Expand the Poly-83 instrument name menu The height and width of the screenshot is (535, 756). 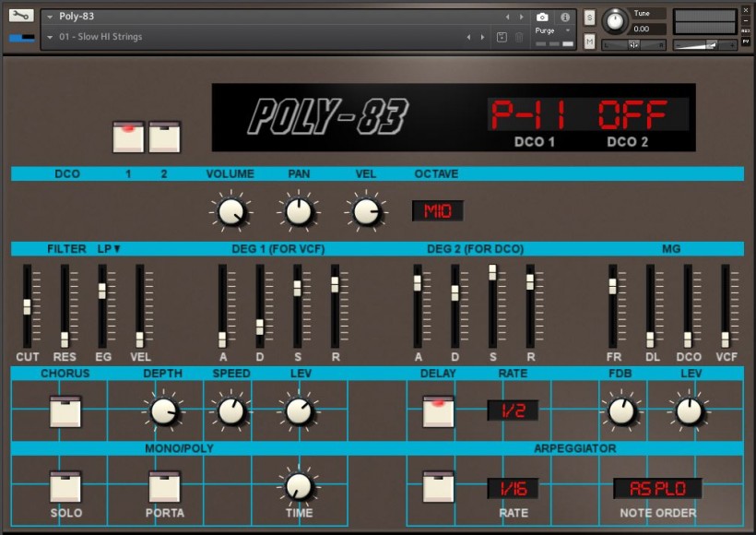click(x=50, y=17)
